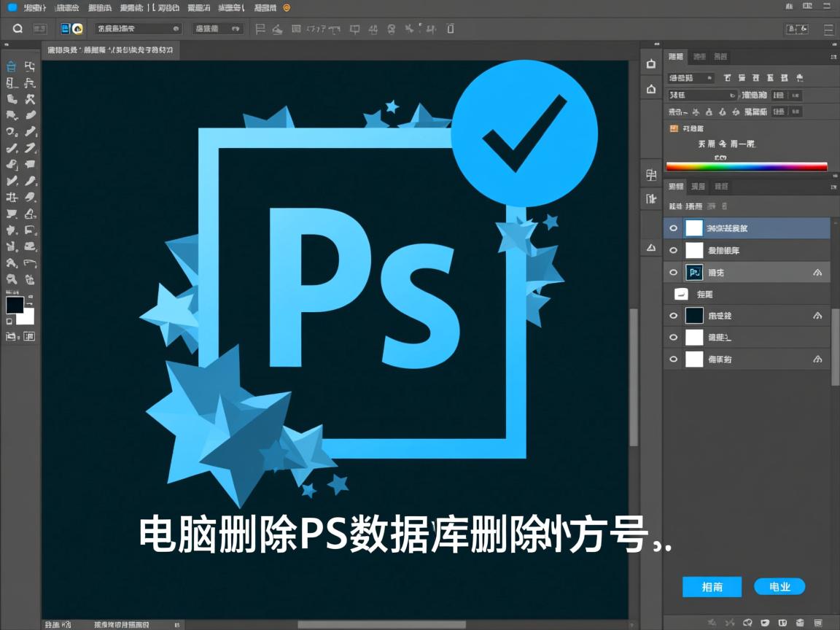The image size is (840, 630).
Task: Toggle eye icon of the dark-thumbnail layer
Action: coord(673,316)
